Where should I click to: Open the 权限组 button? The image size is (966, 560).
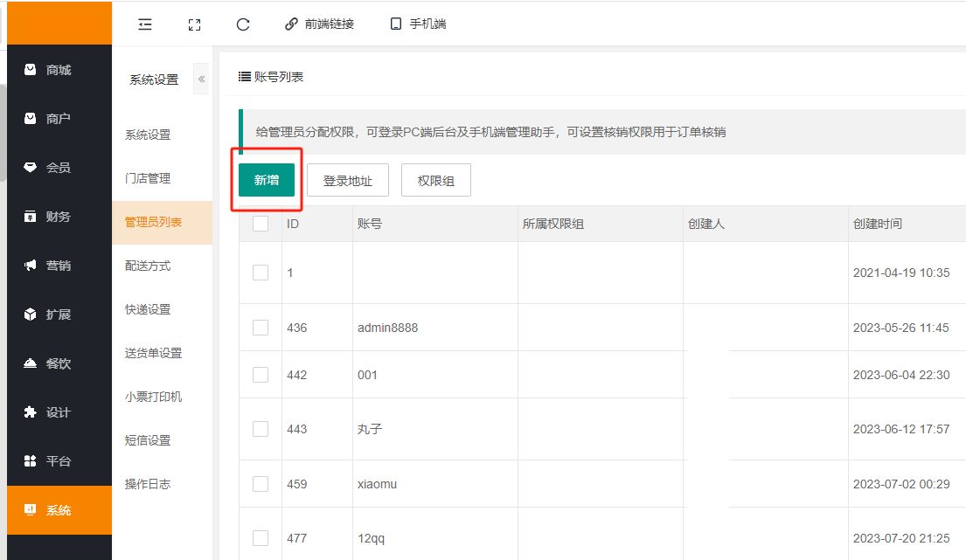tap(435, 181)
